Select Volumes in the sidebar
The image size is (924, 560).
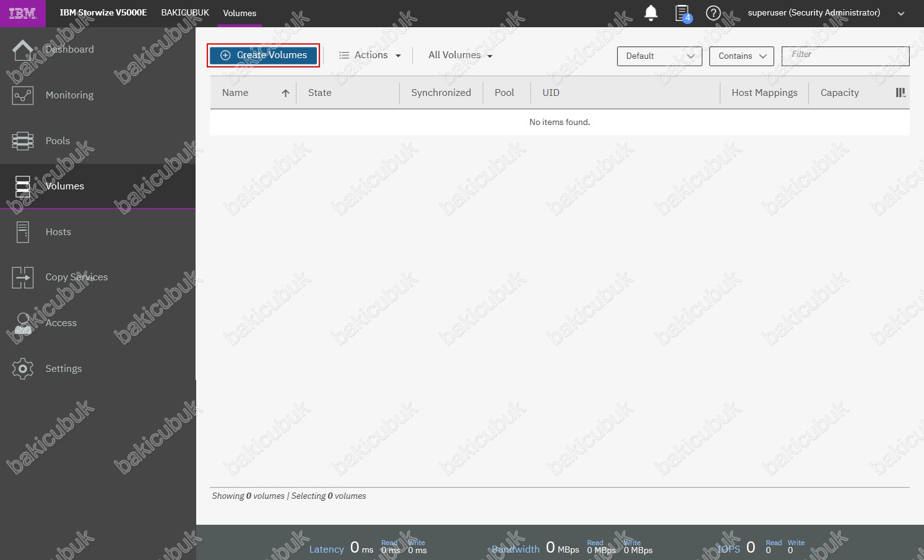pos(98,186)
